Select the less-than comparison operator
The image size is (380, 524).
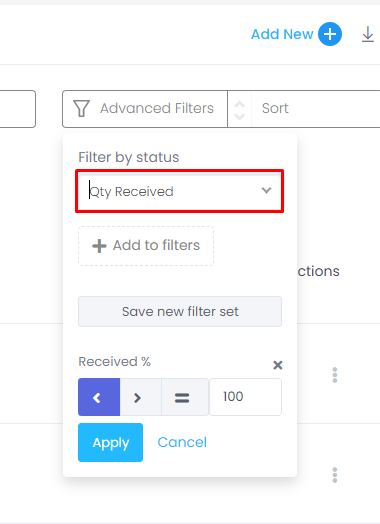[x=99, y=397]
